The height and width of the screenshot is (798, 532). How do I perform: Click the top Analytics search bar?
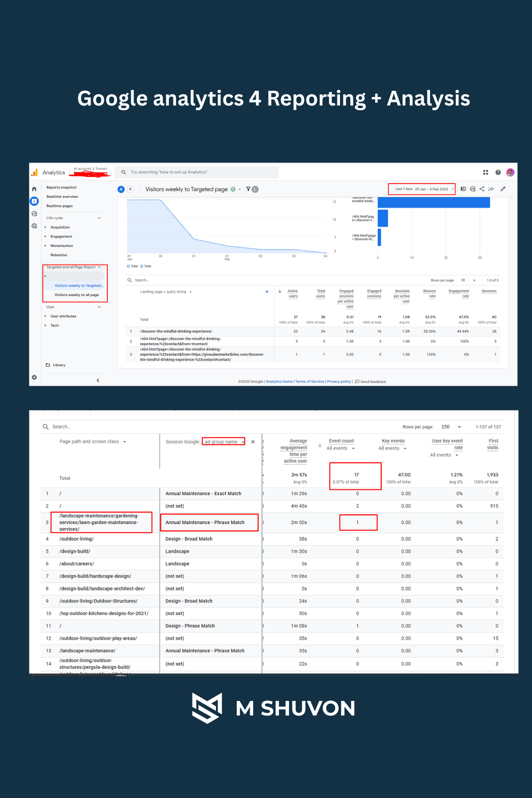tap(197, 172)
